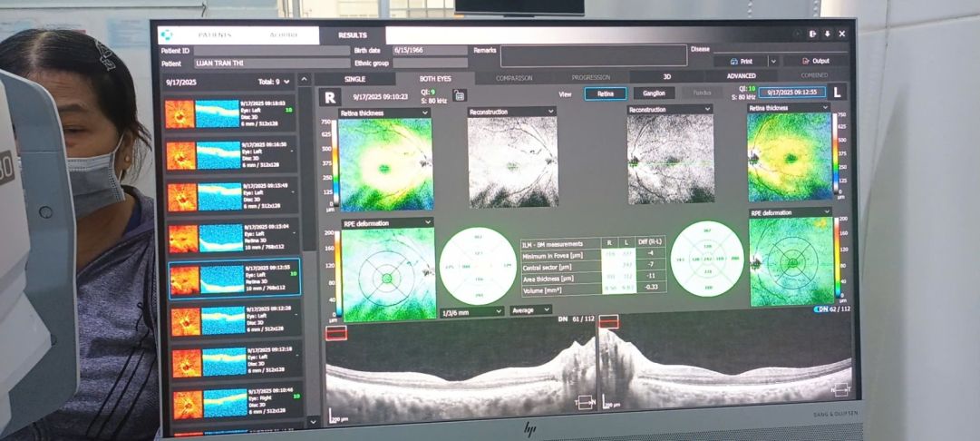Screen dimensions: 980x441
Task: Select exam thumbnail dated 09:12:18
Action: coord(238,361)
